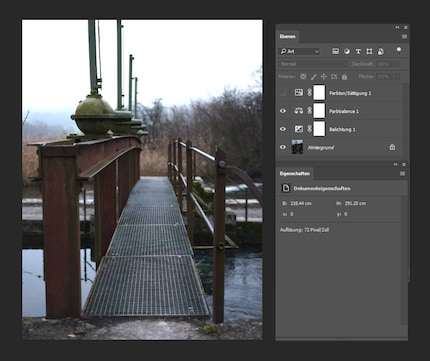The height and width of the screenshot is (361, 430).
Task: Open the Ebenen panel flyout menu
Action: (x=404, y=36)
